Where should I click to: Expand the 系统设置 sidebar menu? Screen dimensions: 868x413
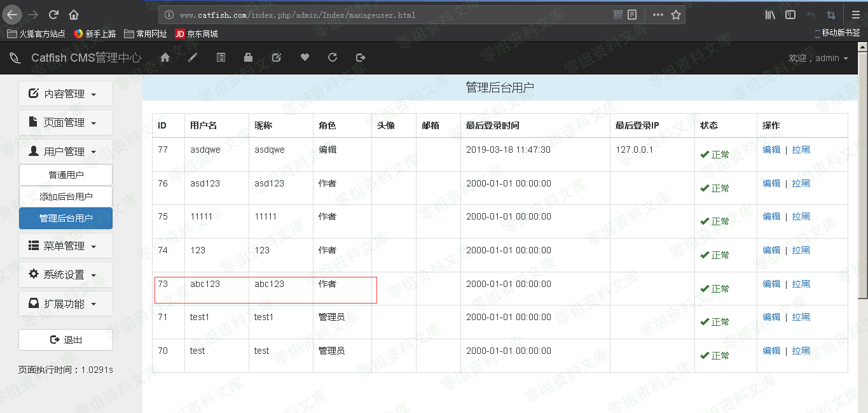(x=65, y=275)
